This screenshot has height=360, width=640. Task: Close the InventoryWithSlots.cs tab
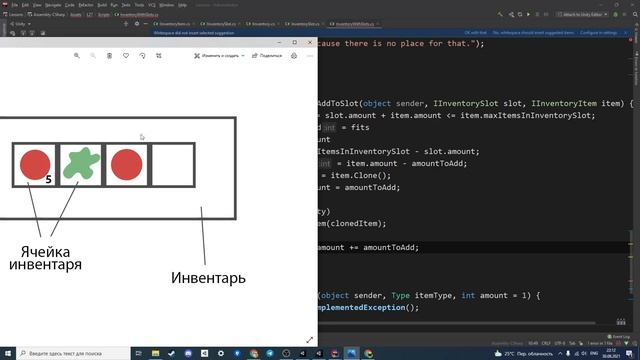coord(378,24)
